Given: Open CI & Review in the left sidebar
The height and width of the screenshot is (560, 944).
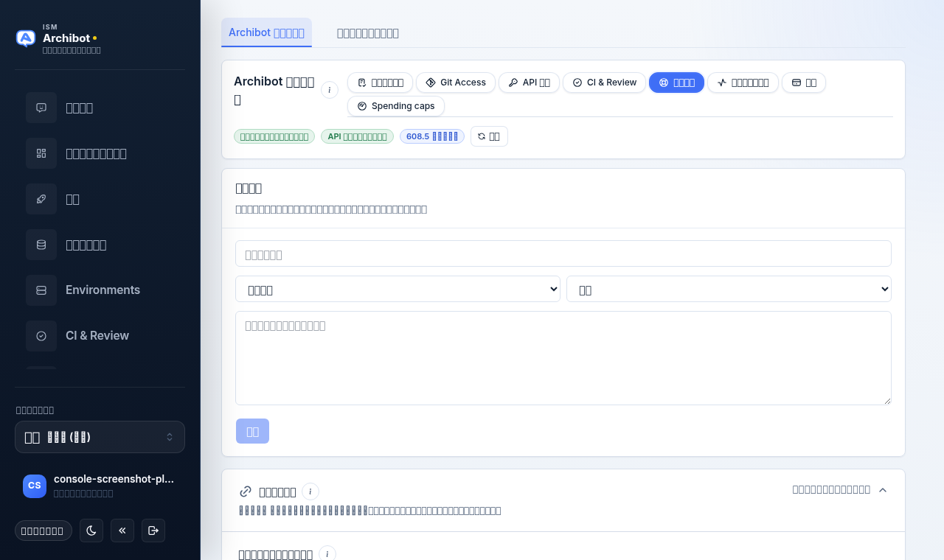Looking at the screenshot, I should (x=100, y=336).
